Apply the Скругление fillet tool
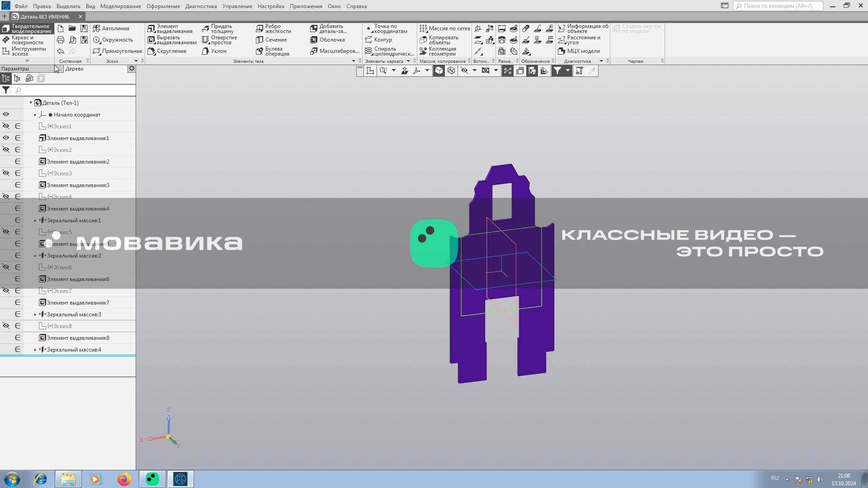 (x=167, y=51)
